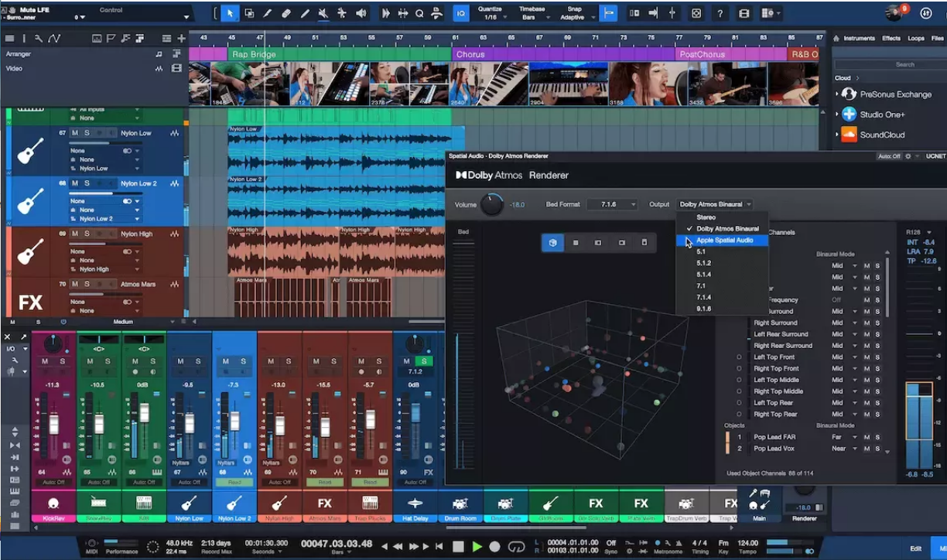Viewport: 947px width, 560px height.
Task: Switch the Atmos renderer to 3D view
Action: click(x=552, y=242)
